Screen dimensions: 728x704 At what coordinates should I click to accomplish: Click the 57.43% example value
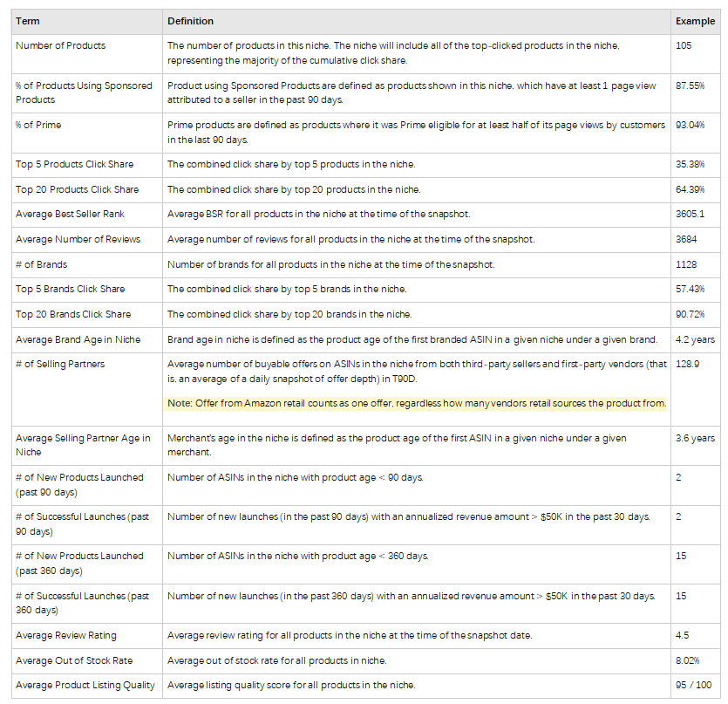(690, 289)
